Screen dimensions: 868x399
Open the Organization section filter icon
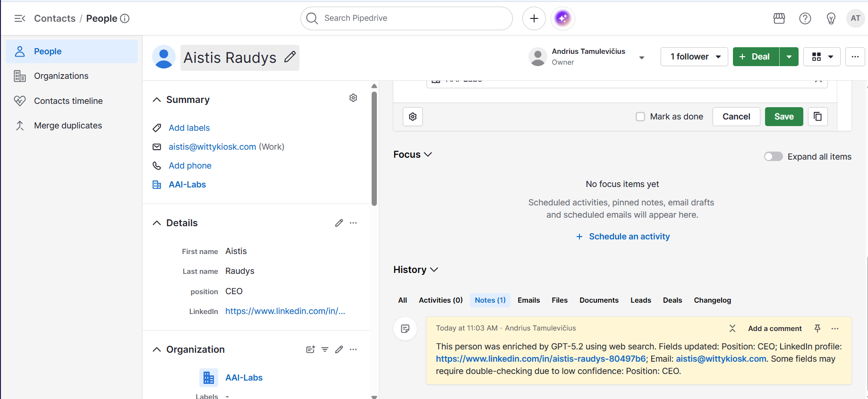point(325,349)
